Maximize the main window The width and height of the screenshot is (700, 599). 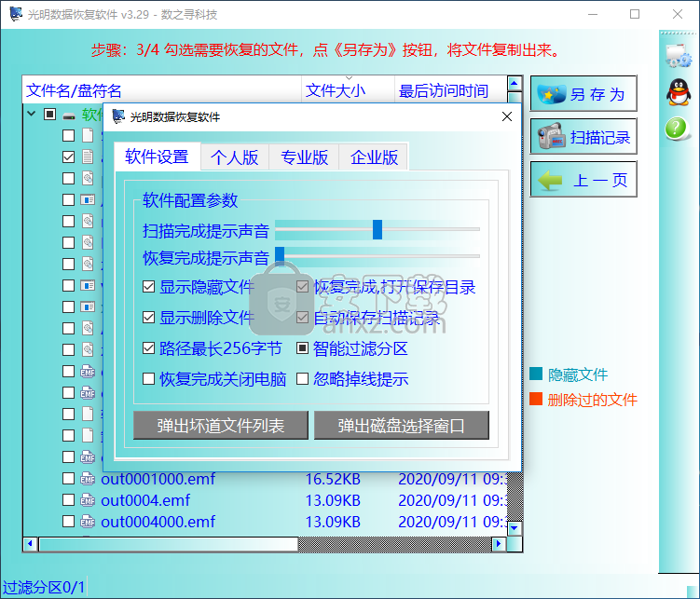635,14
